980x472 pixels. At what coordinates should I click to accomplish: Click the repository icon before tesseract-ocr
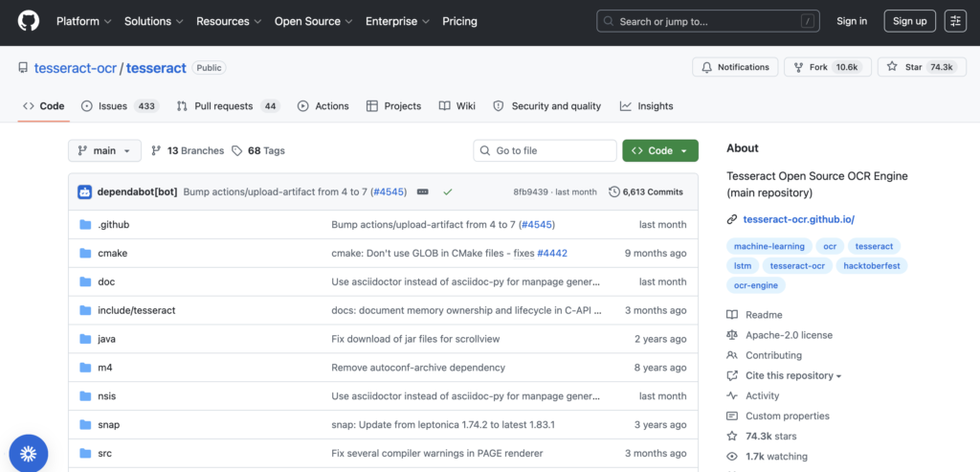tap(23, 68)
